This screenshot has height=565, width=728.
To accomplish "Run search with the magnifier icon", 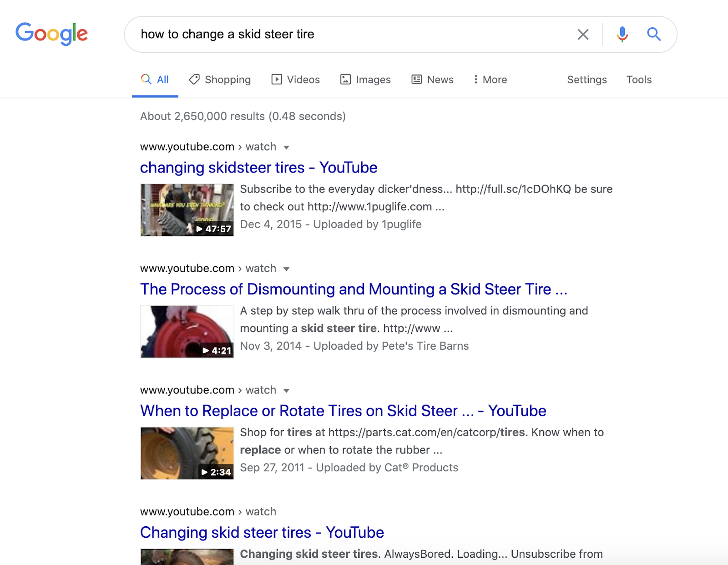I will tap(654, 34).
